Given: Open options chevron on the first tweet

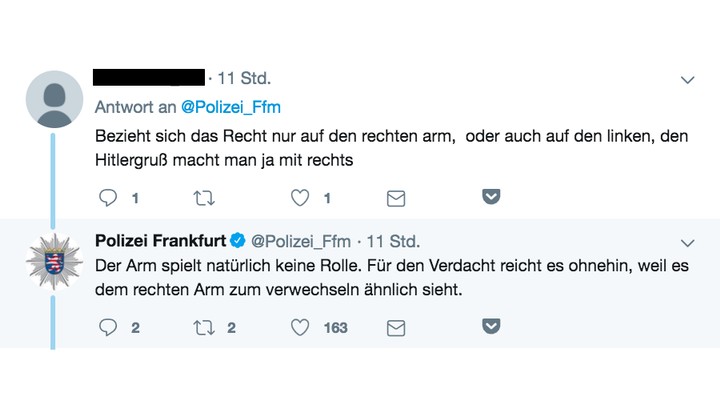Looking at the screenshot, I should [687, 80].
